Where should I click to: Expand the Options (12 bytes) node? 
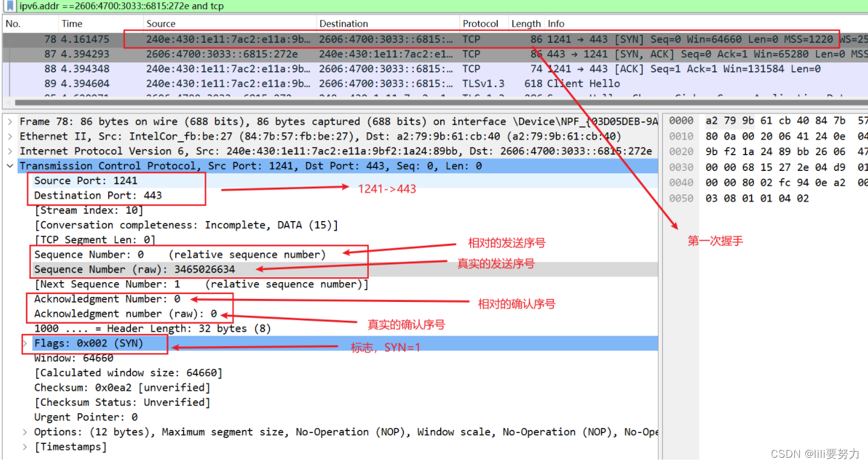click(25, 432)
